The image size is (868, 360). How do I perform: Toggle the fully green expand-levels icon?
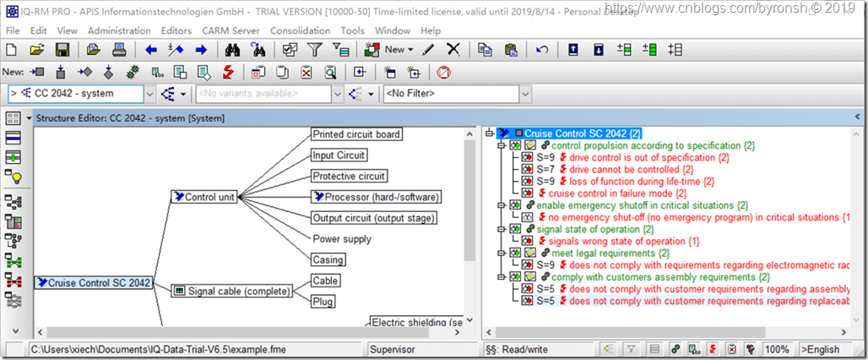649,49
